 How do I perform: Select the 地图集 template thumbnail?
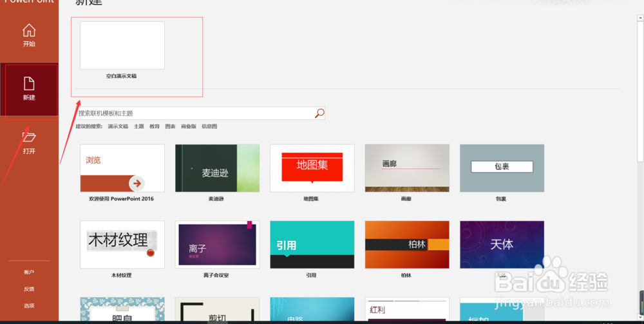[312, 168]
